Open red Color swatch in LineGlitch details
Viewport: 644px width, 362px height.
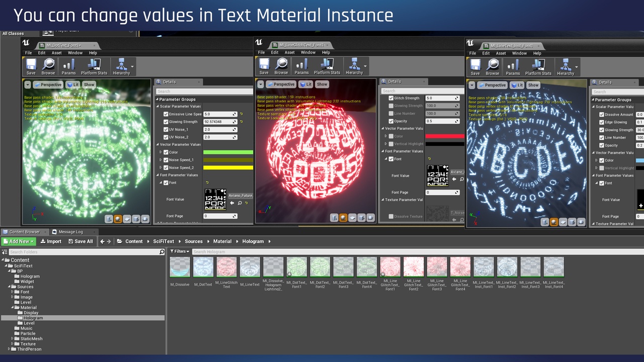(445, 136)
